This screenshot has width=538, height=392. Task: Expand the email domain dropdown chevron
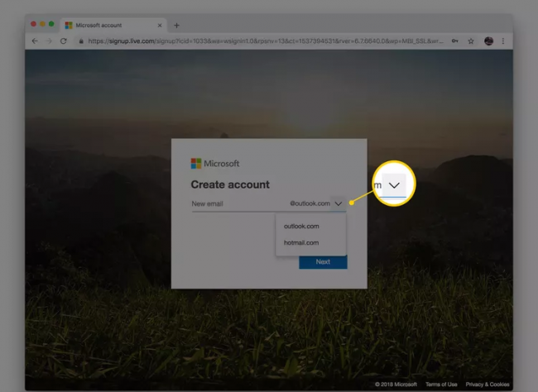[x=339, y=203]
